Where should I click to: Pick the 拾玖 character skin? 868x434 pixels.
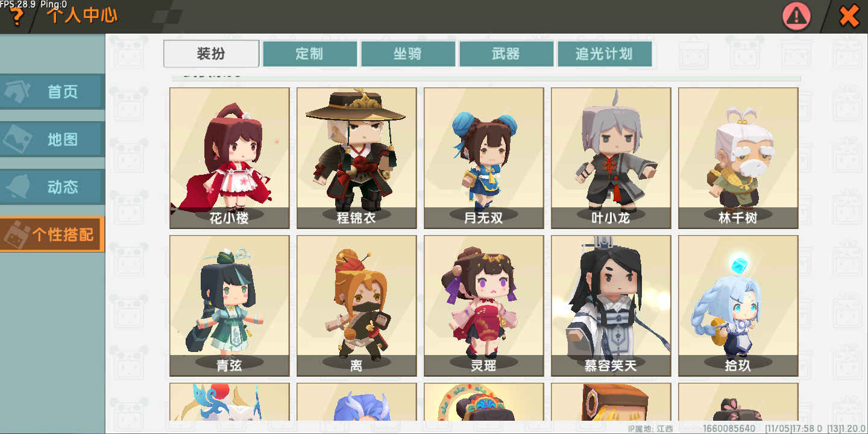tap(738, 306)
